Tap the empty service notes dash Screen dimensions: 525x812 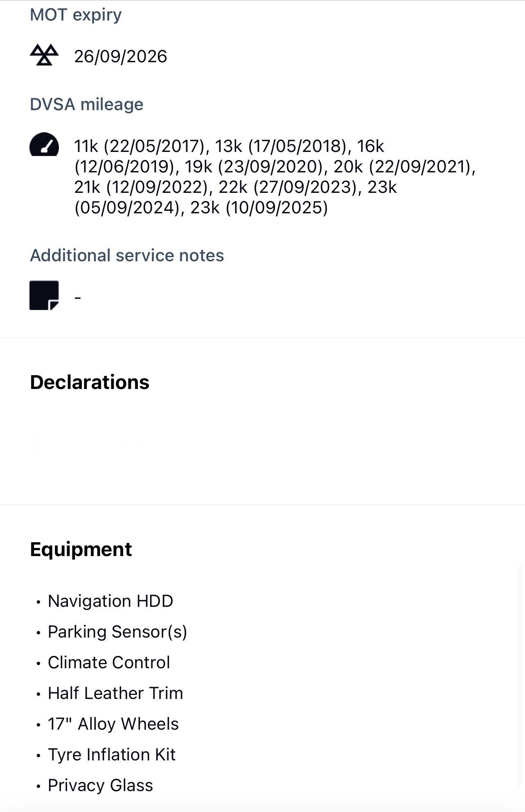78,297
